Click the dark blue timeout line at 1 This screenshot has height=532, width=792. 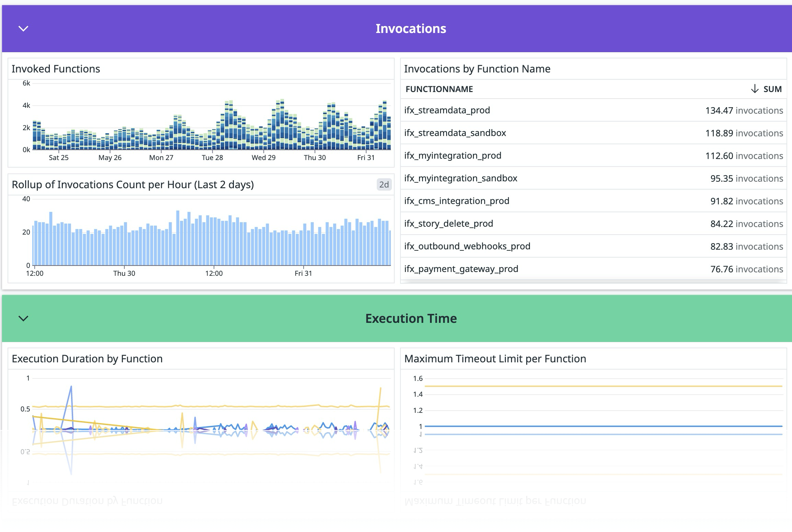pos(603,426)
